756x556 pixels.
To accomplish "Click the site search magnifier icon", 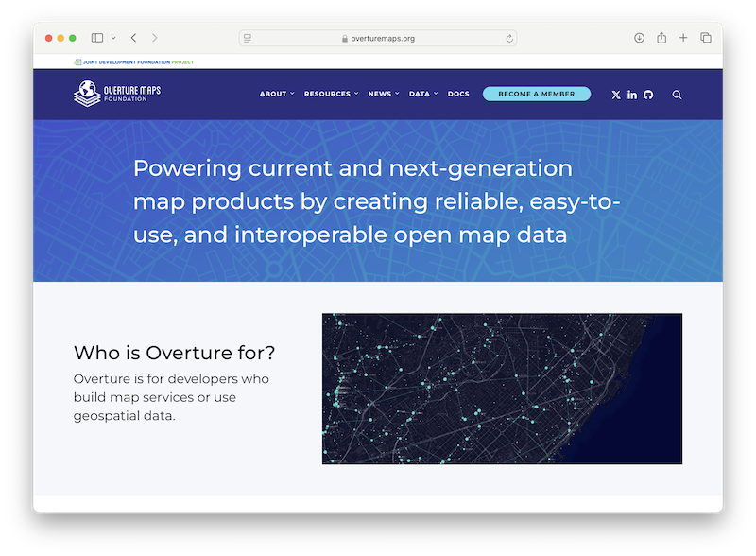I will (x=677, y=95).
